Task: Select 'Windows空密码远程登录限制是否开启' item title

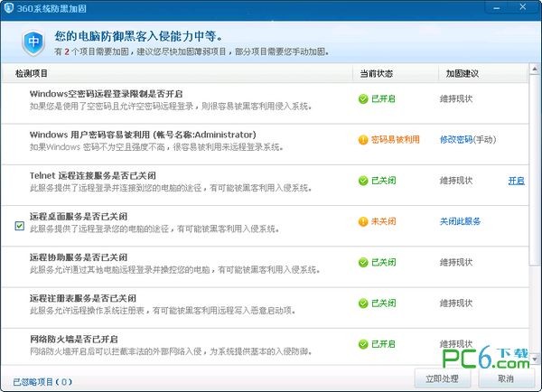Action: (106, 94)
